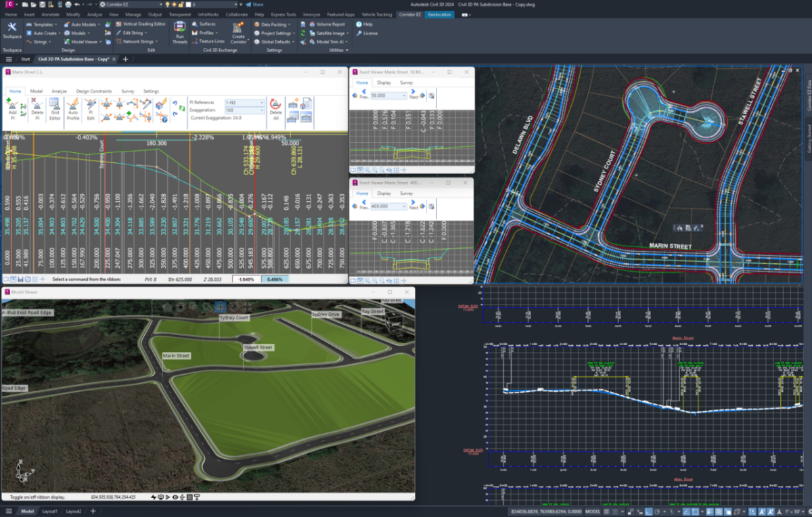Go to Next section in Xsect Viewer 50.000
The height and width of the screenshot is (517, 812).
tap(413, 93)
